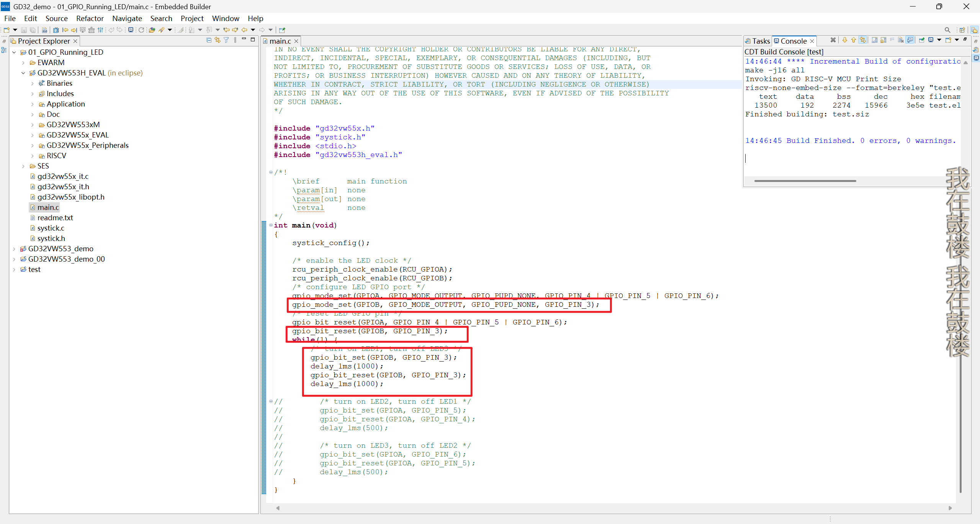980x524 pixels.
Task: Open the Project Explorer filter icon
Action: (x=226, y=40)
